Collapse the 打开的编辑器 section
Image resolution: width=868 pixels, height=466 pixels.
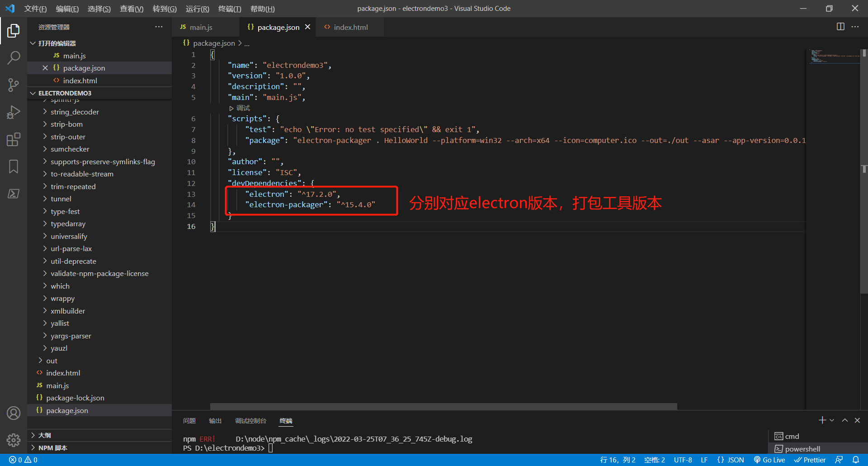tap(99, 43)
